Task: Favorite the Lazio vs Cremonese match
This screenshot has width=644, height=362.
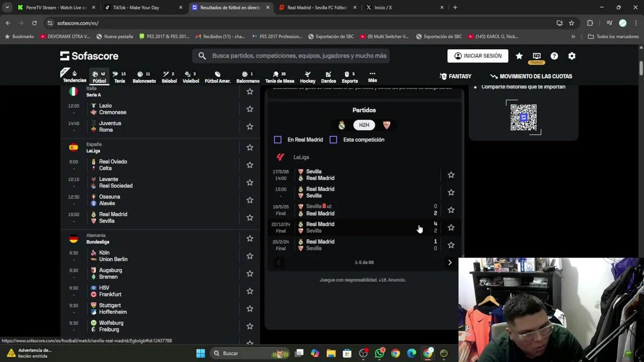Action: (x=250, y=109)
